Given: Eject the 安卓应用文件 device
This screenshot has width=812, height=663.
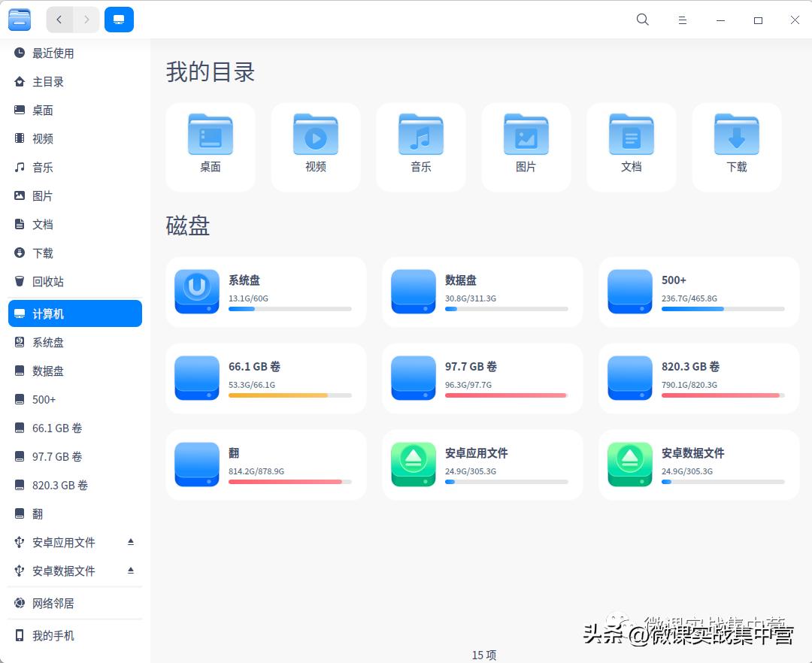Looking at the screenshot, I should [x=130, y=541].
